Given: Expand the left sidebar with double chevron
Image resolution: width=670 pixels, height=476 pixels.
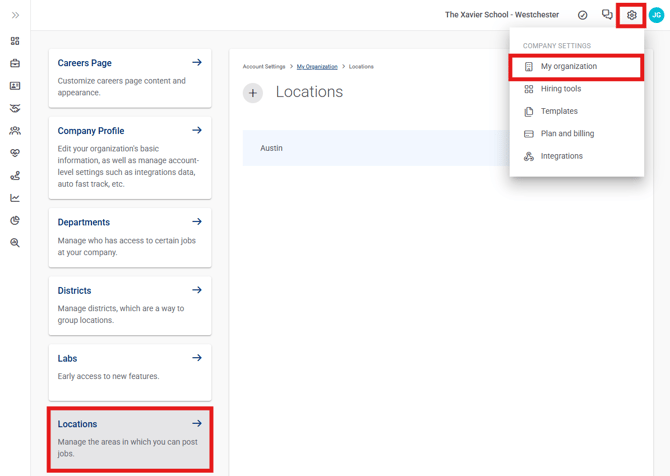Looking at the screenshot, I should [15, 15].
